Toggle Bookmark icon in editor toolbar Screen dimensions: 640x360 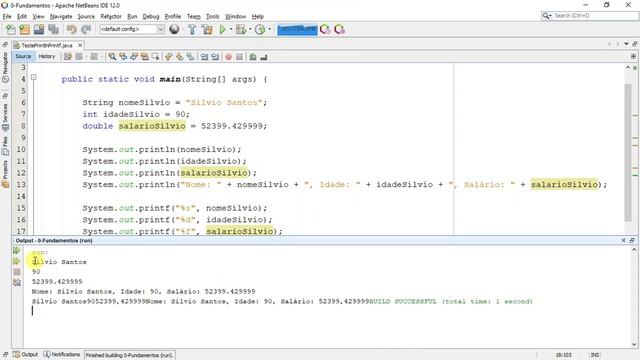click(191, 57)
